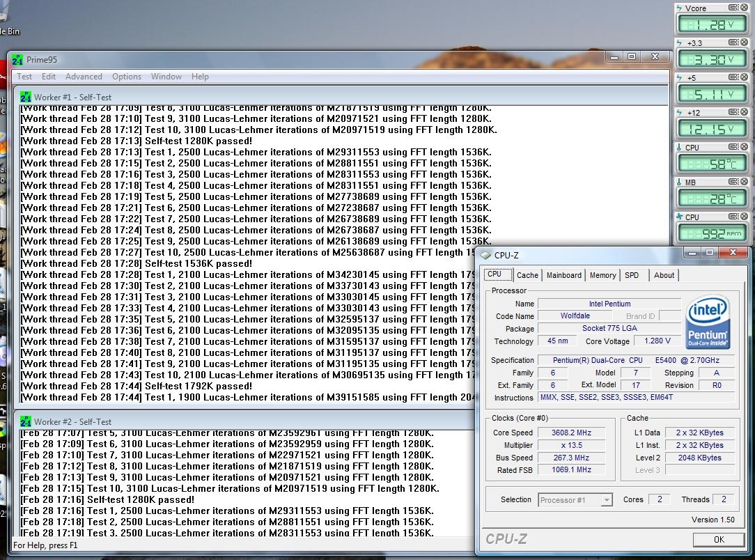Click the clip icon on the Vcore gadget
Viewport: 755px width, 560px height.
tap(733, 8)
